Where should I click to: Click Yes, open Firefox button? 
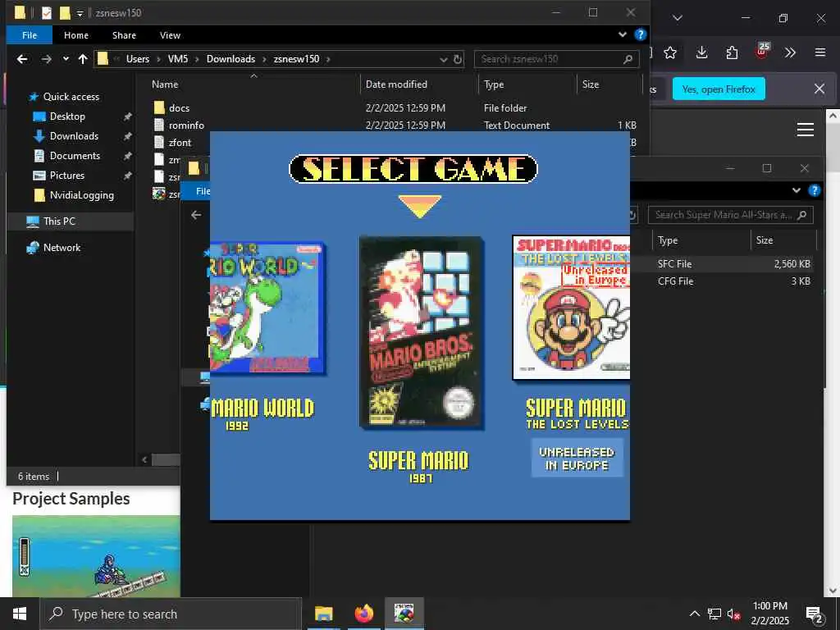coord(719,89)
